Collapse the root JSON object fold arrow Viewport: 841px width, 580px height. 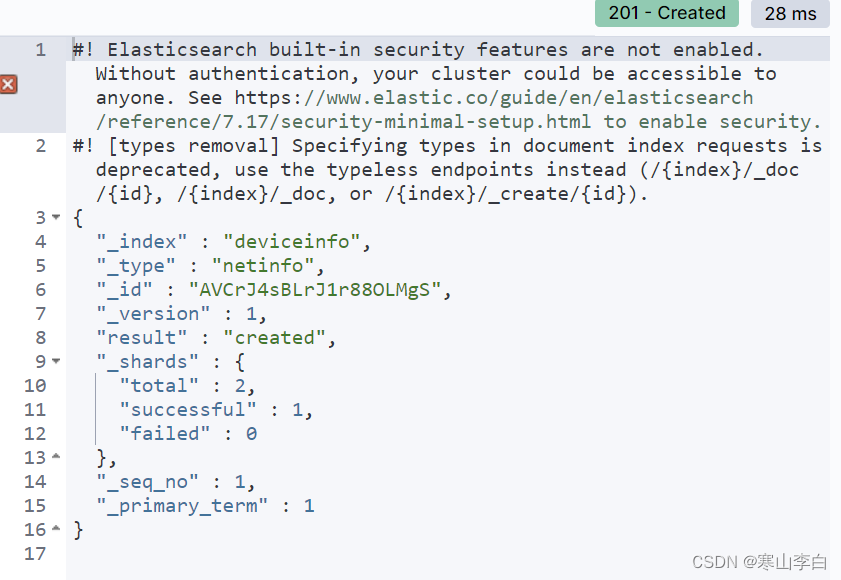[56, 217]
